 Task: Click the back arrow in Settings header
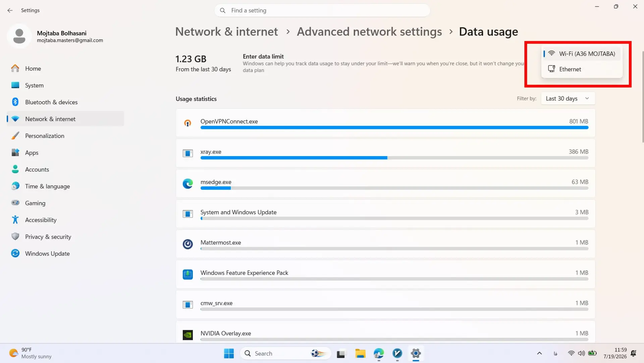[10, 10]
